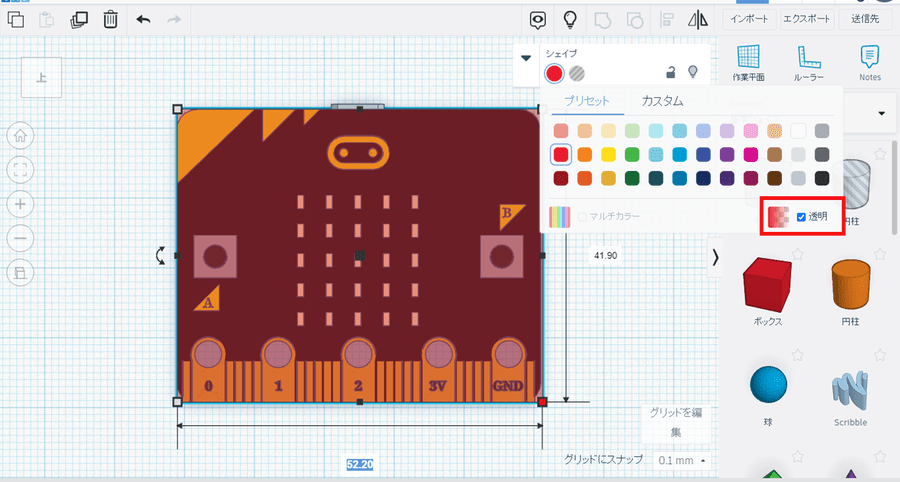The image size is (900, 482).
Task: Click the インポート (Import) button
Action: click(750, 19)
